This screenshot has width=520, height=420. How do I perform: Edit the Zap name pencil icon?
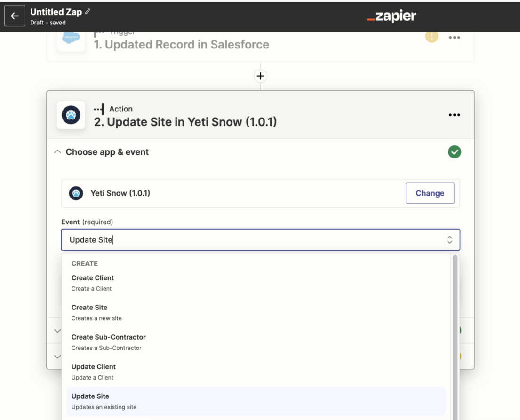point(88,12)
